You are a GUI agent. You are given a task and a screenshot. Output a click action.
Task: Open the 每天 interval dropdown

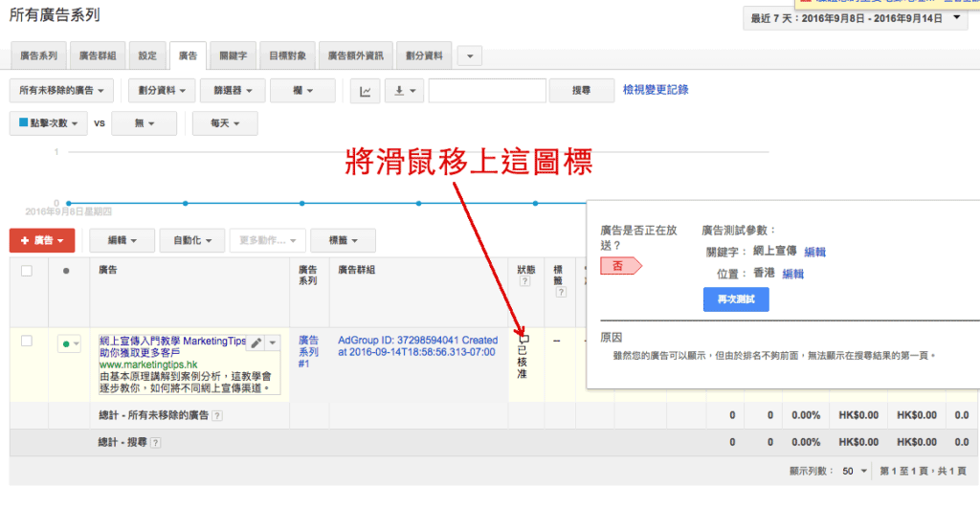[x=225, y=123]
